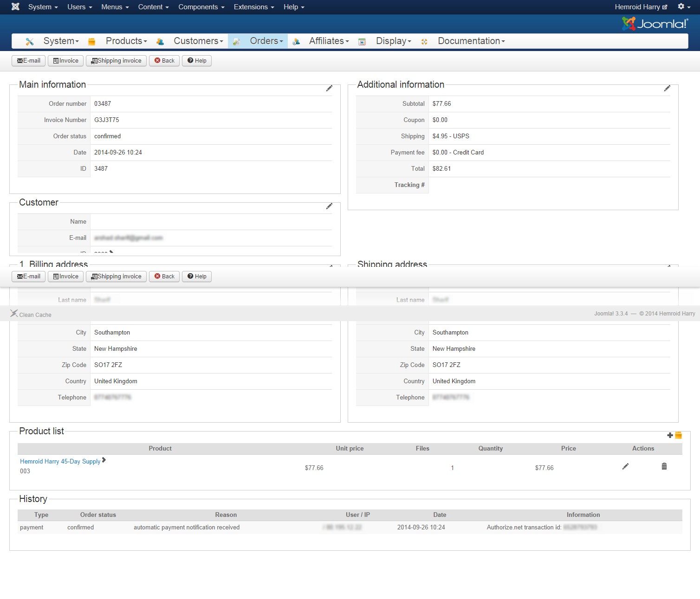
Task: Open the Affiliates menu
Action: pos(329,41)
